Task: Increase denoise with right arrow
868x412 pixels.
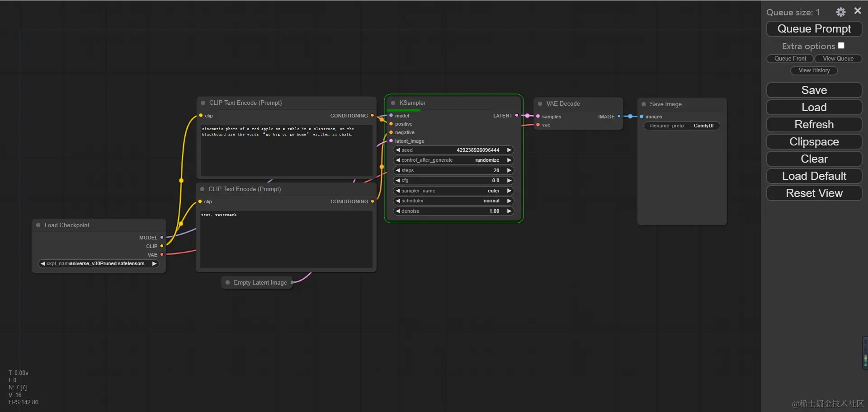Action: (509, 211)
